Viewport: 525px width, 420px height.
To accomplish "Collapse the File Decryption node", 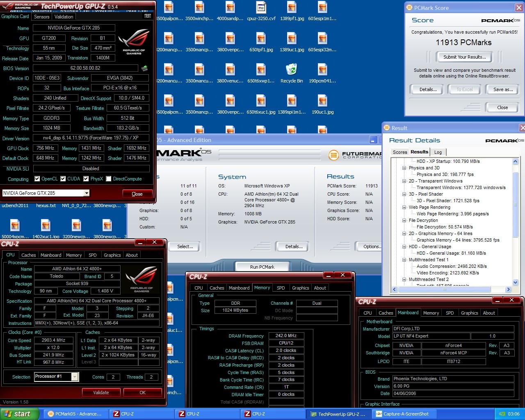I will (404, 220).
